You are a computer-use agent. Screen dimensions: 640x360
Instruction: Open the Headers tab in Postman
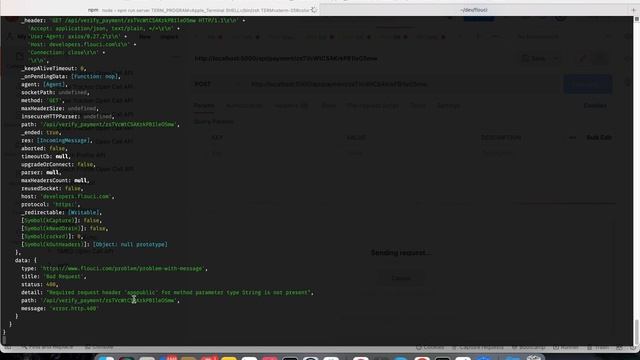pyautogui.click(x=291, y=106)
